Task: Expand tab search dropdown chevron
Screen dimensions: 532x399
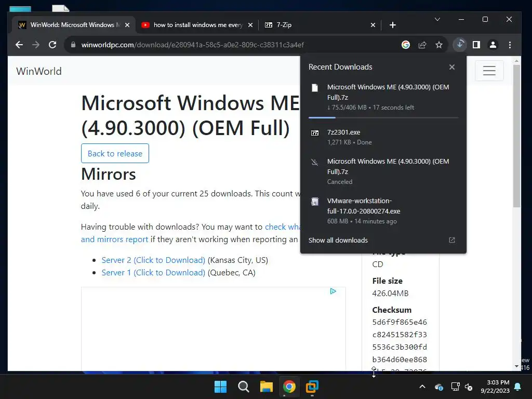Action: tap(437, 19)
